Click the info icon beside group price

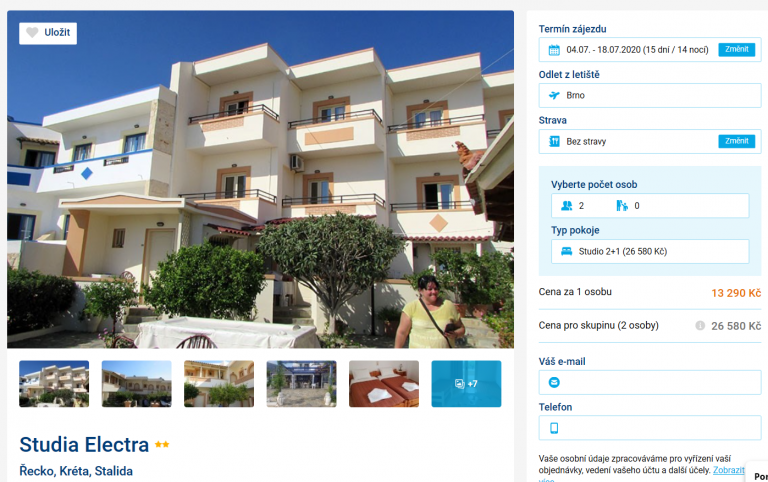click(700, 325)
